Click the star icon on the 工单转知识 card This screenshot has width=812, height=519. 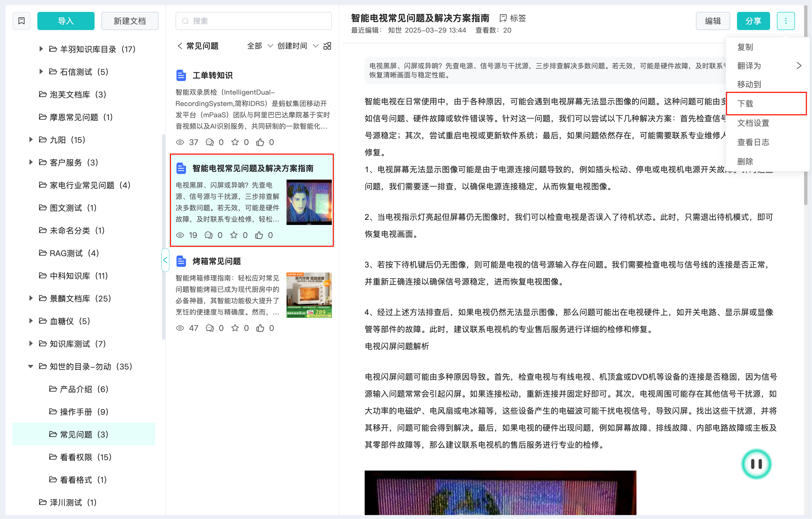[x=235, y=142]
